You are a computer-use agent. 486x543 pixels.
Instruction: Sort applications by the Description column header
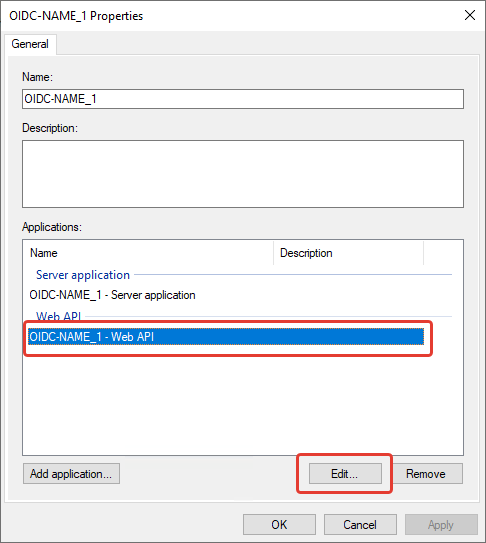[348, 253]
